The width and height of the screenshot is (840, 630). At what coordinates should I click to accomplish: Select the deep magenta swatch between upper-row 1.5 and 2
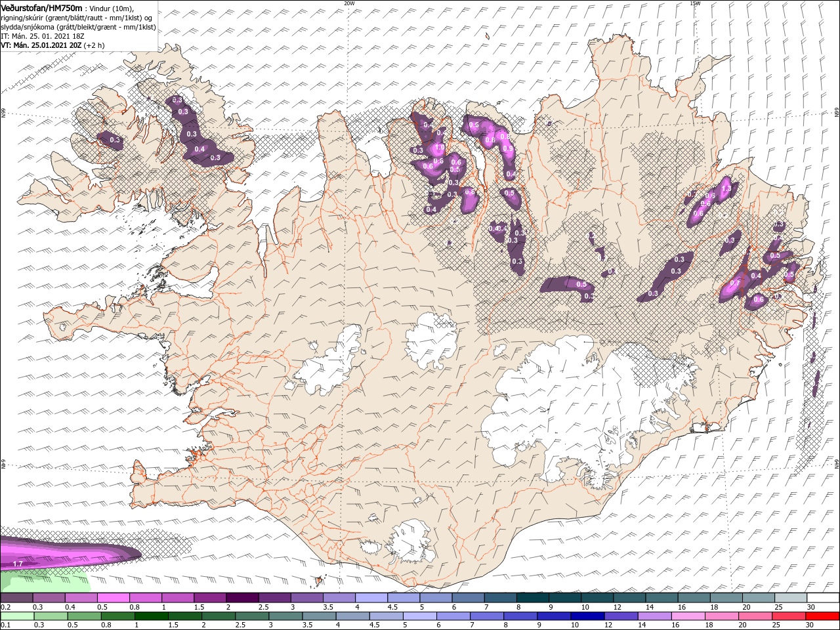pyautogui.click(x=211, y=598)
